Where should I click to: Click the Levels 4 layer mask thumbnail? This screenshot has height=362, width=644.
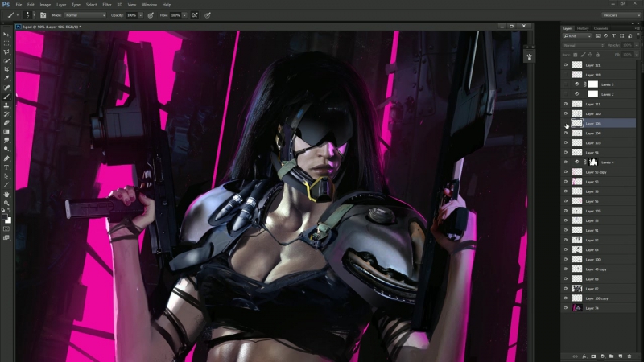point(592,162)
